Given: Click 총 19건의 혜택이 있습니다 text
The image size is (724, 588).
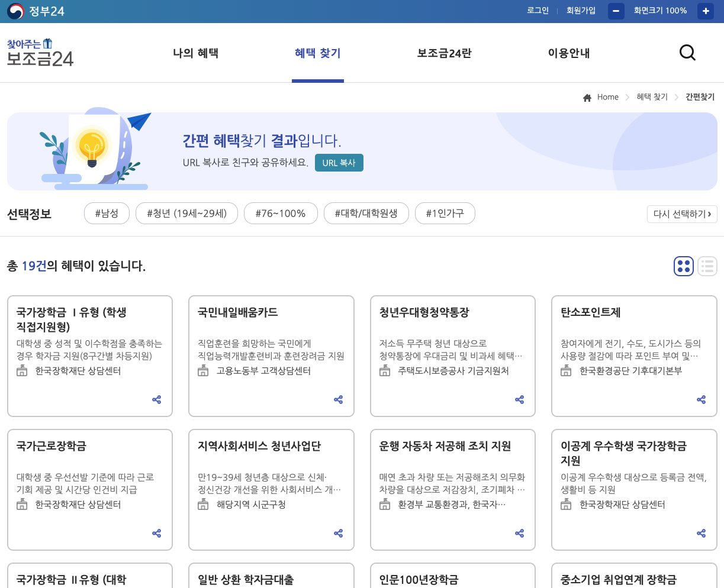Looking at the screenshot, I should tap(76, 266).
